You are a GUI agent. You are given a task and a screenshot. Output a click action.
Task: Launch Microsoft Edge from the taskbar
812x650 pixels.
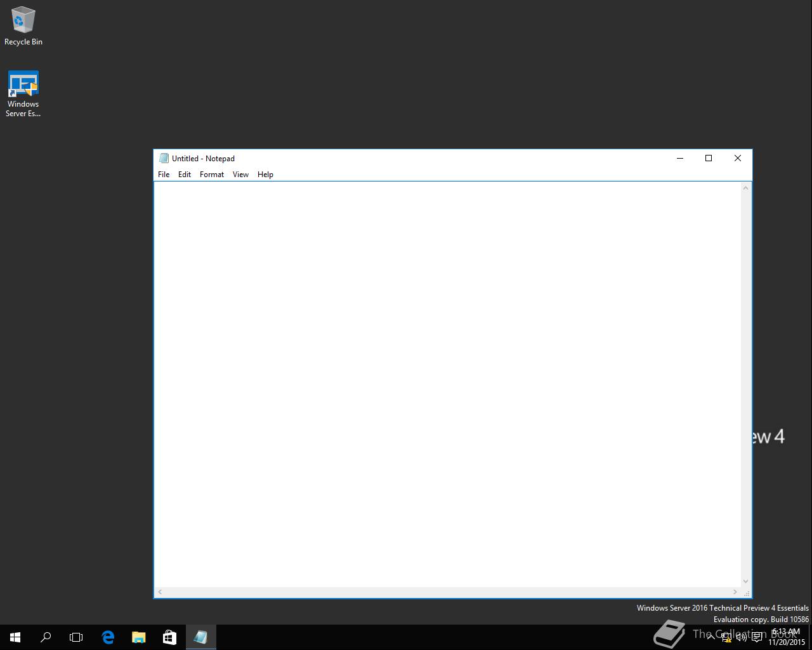coord(108,637)
